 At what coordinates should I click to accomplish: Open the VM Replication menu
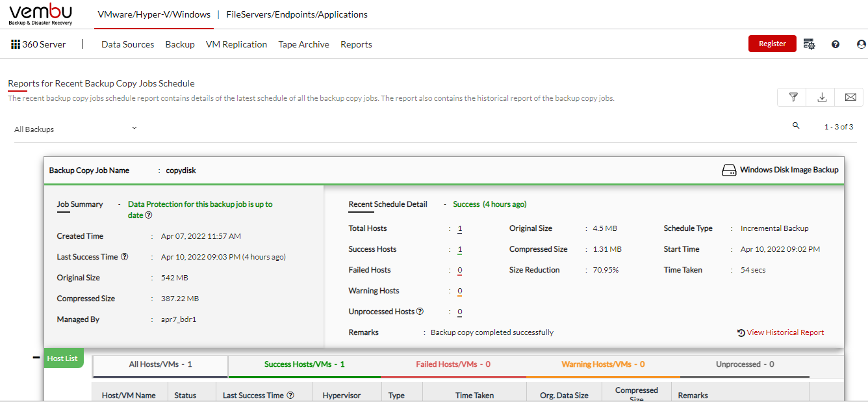[236, 44]
